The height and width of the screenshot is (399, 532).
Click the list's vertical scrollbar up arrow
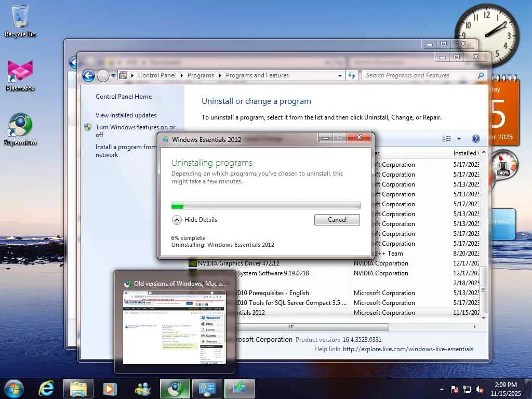[484, 152]
